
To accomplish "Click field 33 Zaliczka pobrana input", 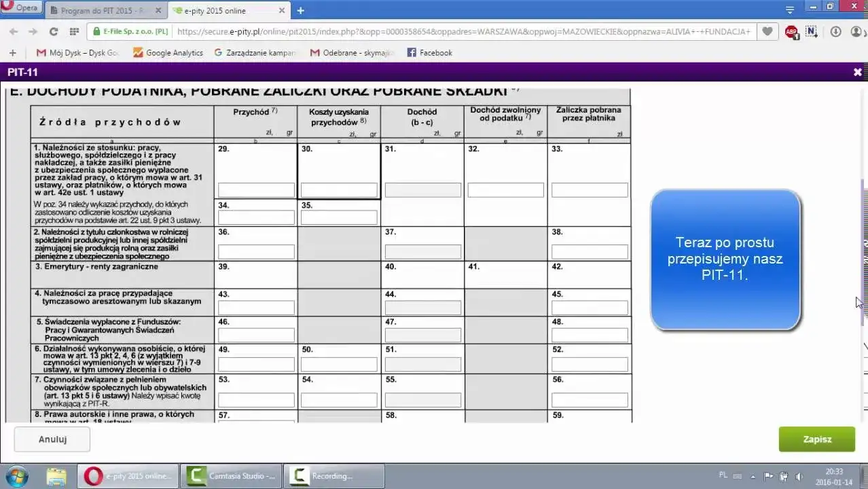I will click(589, 190).
